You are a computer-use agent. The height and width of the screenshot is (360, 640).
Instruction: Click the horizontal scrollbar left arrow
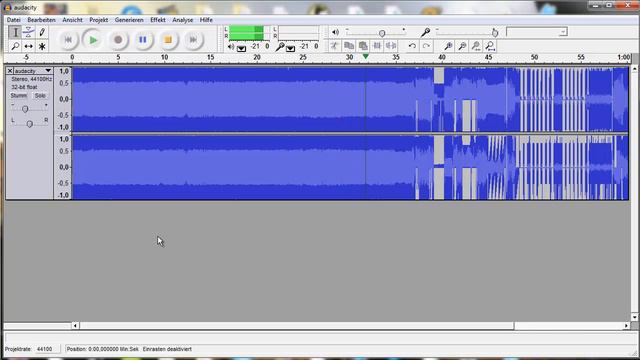75,326
